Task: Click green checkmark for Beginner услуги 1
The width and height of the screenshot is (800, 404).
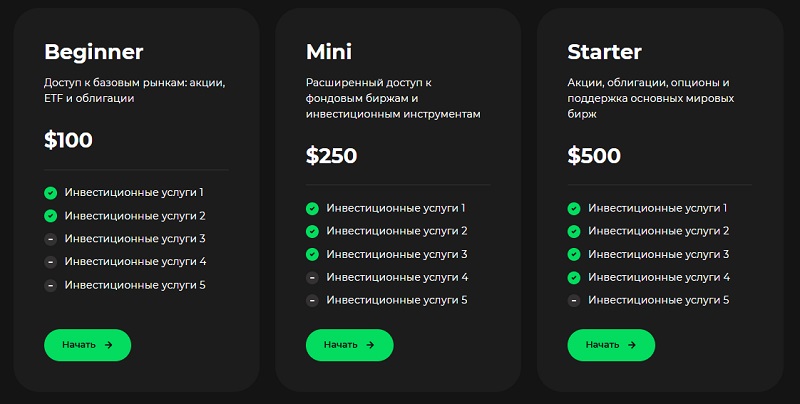Action: pyautogui.click(x=50, y=192)
